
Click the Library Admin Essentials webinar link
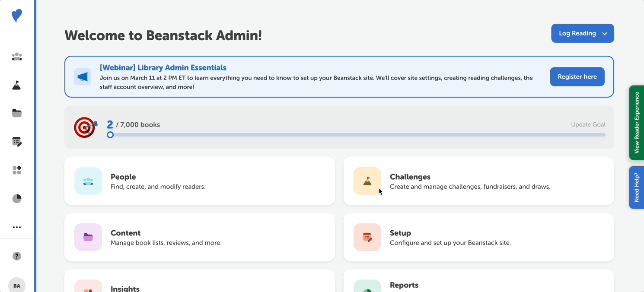pos(163,67)
